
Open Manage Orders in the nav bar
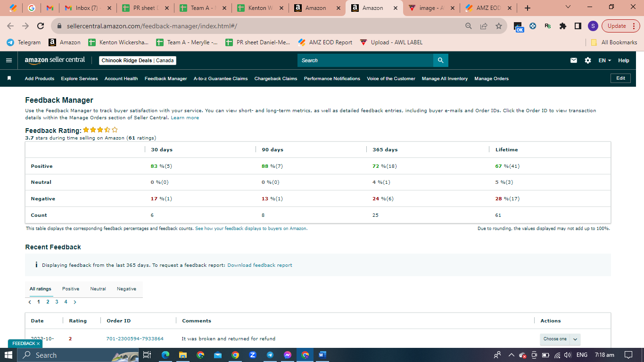point(492,79)
